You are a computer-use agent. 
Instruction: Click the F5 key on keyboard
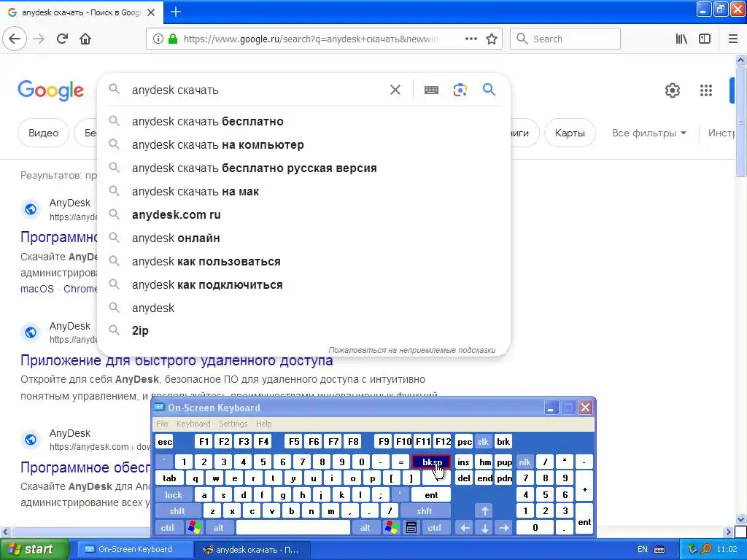click(x=294, y=441)
